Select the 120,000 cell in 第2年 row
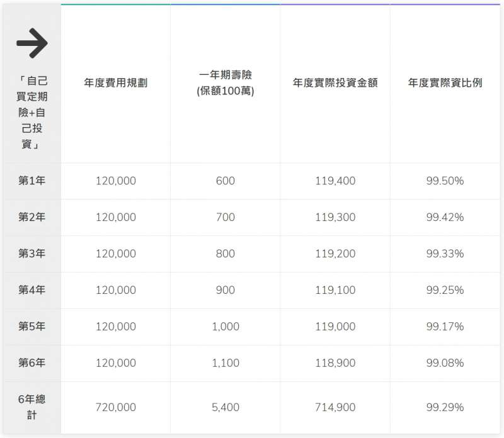 point(116,217)
